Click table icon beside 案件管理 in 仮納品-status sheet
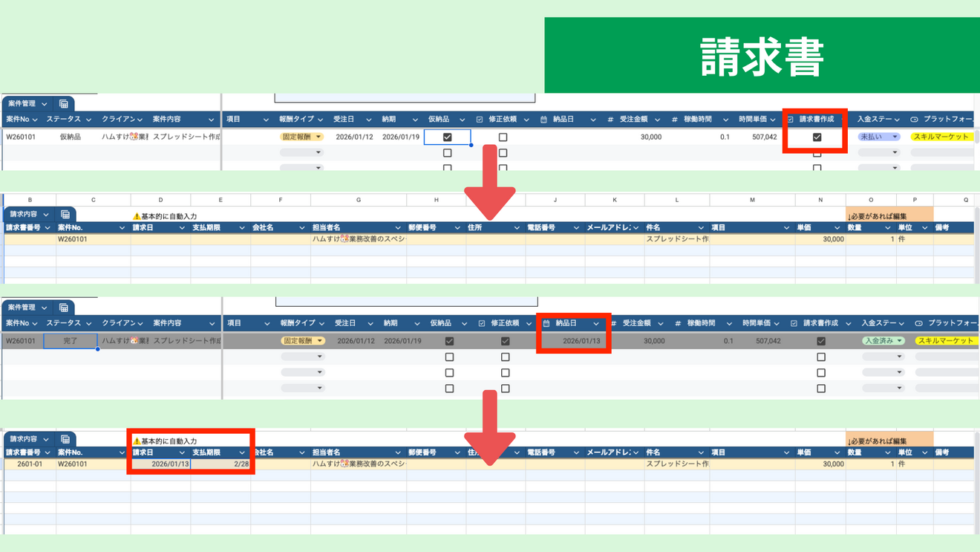 pyautogui.click(x=64, y=104)
